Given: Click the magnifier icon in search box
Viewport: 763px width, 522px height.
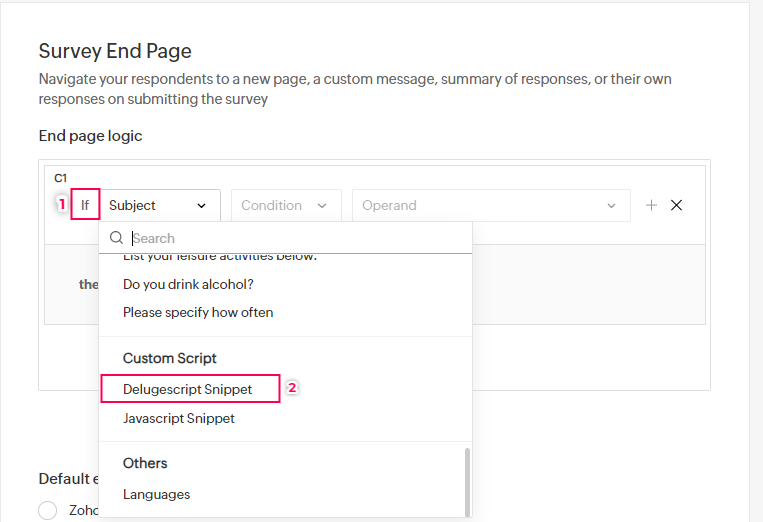Looking at the screenshot, I should pos(117,238).
